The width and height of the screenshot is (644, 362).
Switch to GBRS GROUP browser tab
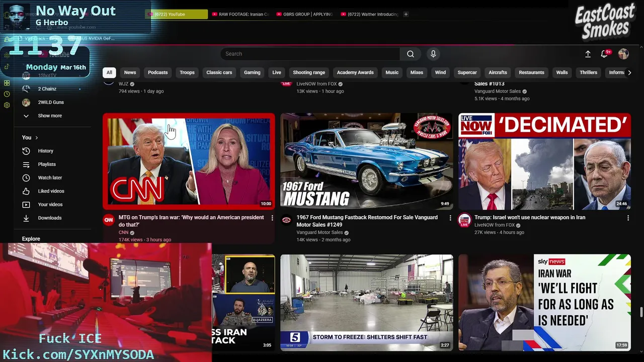pyautogui.click(x=304, y=14)
